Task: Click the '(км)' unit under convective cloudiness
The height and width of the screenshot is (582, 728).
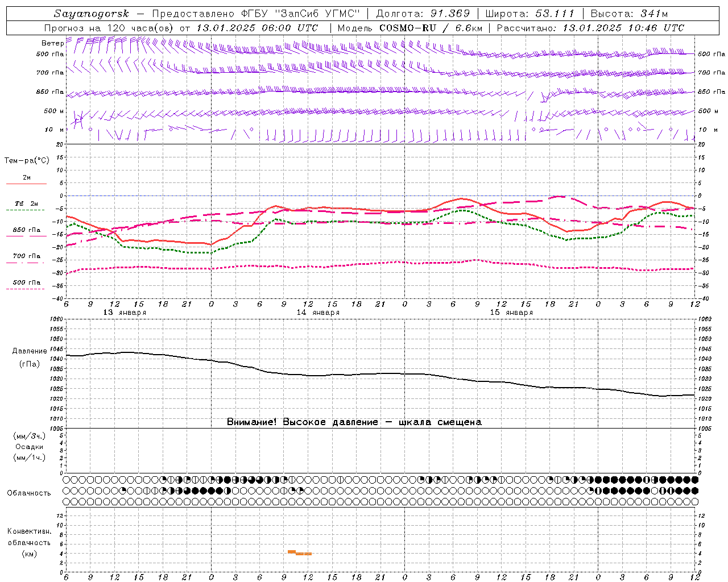Action: click(x=30, y=554)
